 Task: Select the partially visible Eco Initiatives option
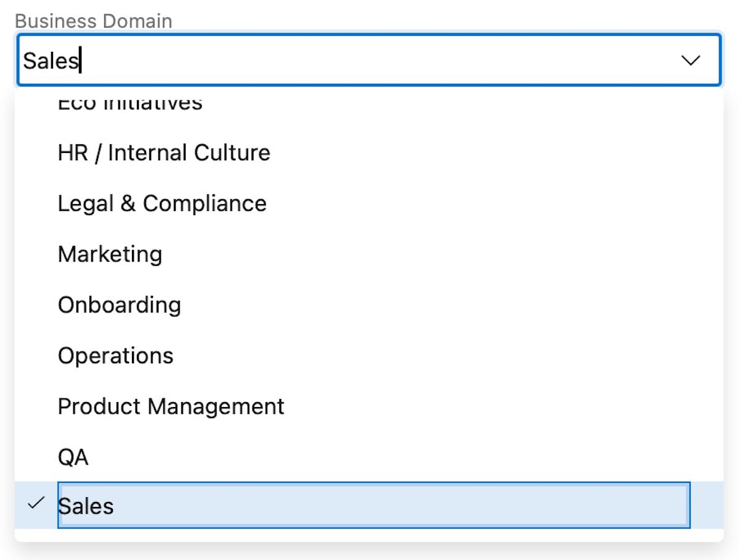(x=129, y=104)
